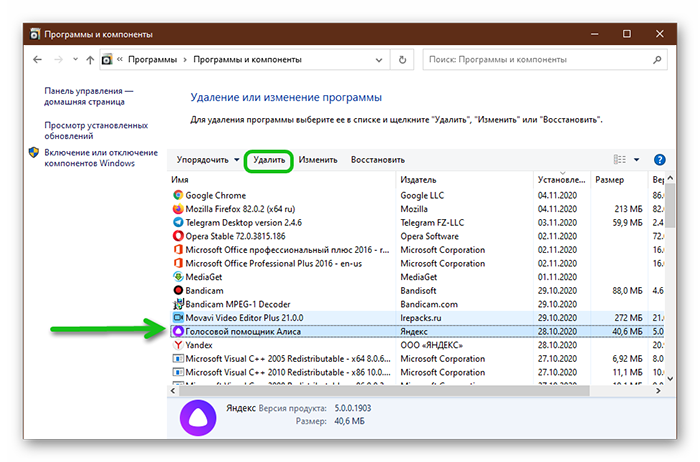Click the Программы breadcrumb

(153, 59)
